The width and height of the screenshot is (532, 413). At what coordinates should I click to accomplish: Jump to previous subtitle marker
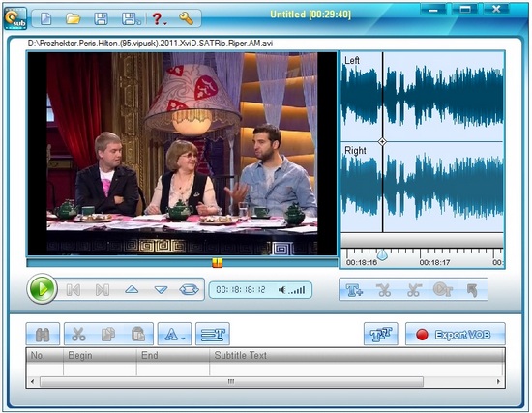(x=74, y=290)
